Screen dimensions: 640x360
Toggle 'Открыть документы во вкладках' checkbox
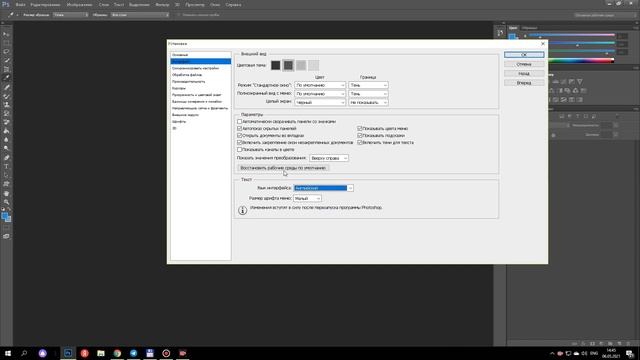coord(240,136)
